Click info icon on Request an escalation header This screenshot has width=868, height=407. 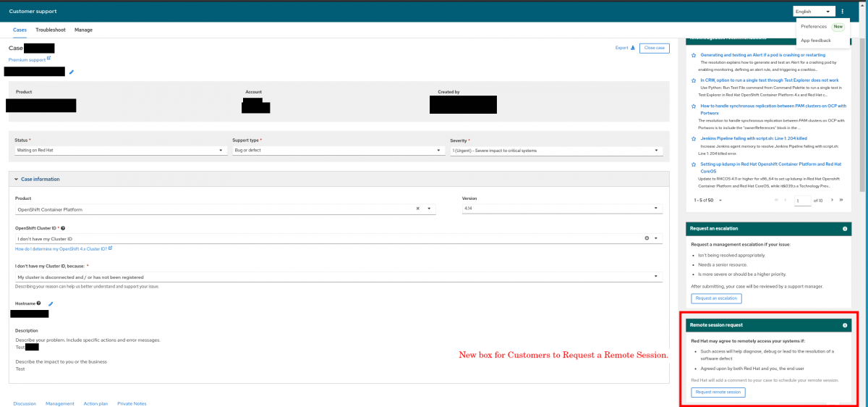coord(845,228)
